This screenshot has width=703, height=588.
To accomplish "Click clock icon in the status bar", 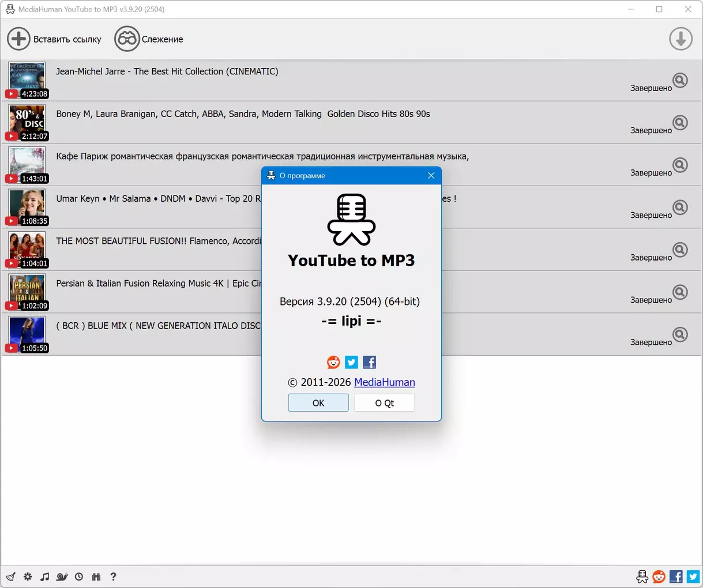I will [79, 576].
